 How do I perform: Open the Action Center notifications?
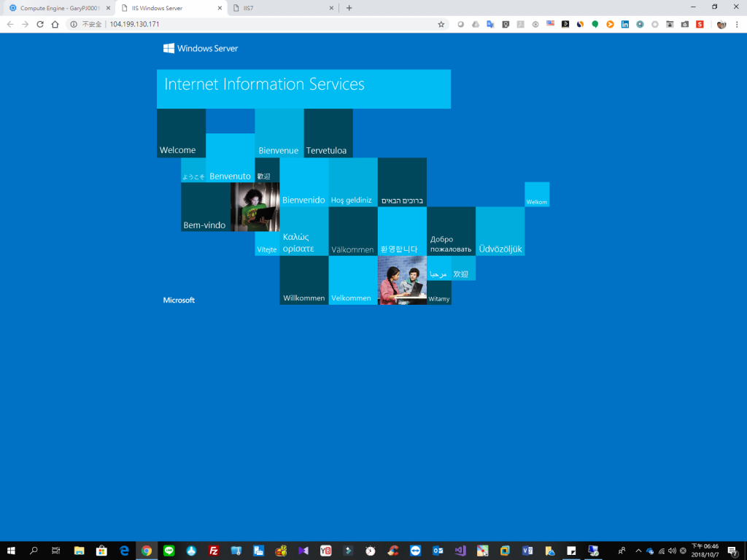732,551
